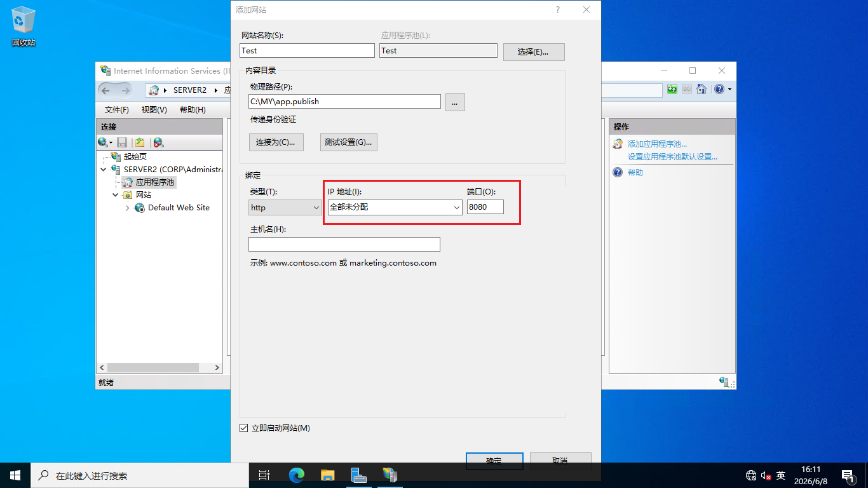Image resolution: width=868 pixels, height=488 pixels.
Task: Select 应用程序池 in the connections tree
Action: (x=155, y=182)
